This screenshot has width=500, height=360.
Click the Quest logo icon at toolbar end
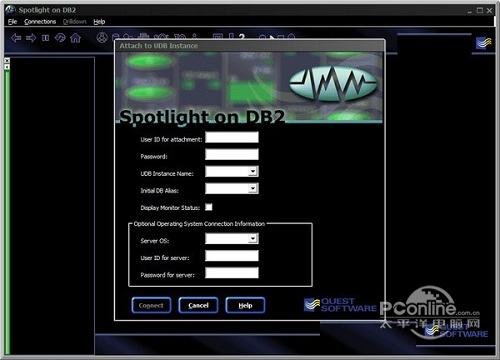click(483, 43)
